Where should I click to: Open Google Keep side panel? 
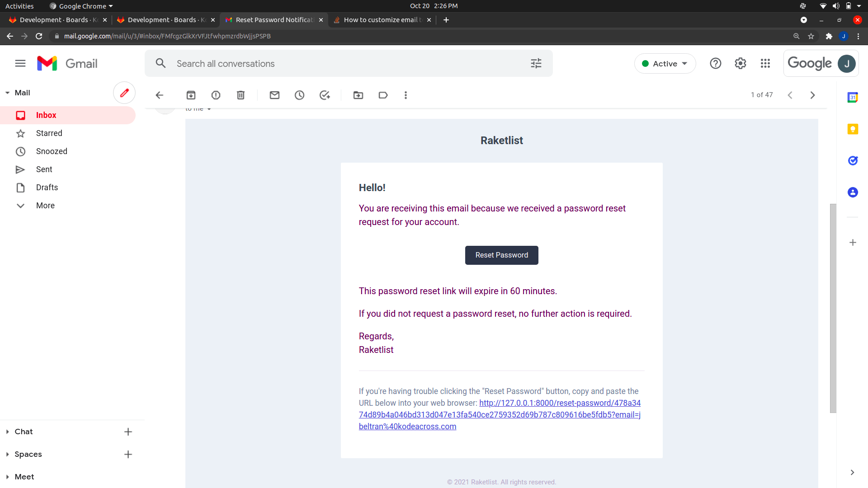pos(853,129)
